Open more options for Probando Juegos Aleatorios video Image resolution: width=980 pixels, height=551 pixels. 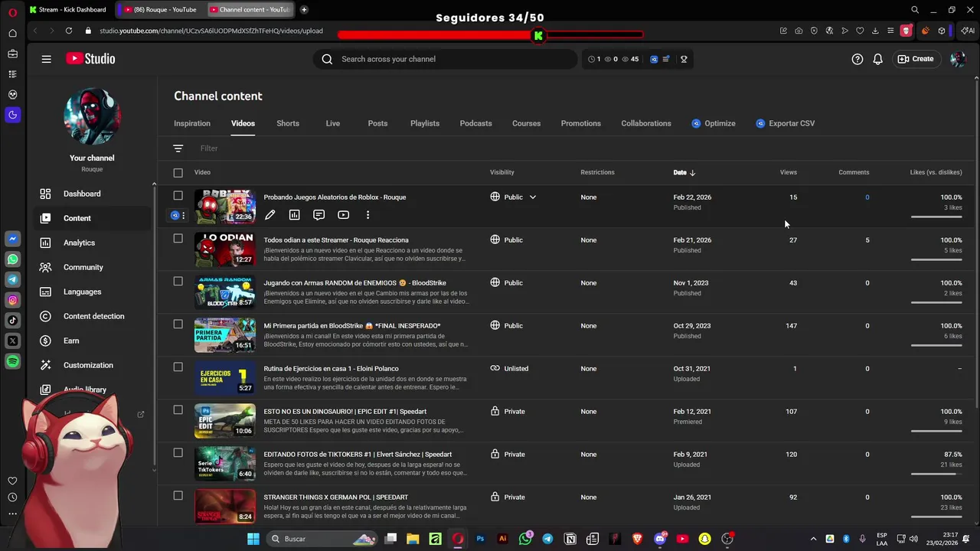pos(368,215)
